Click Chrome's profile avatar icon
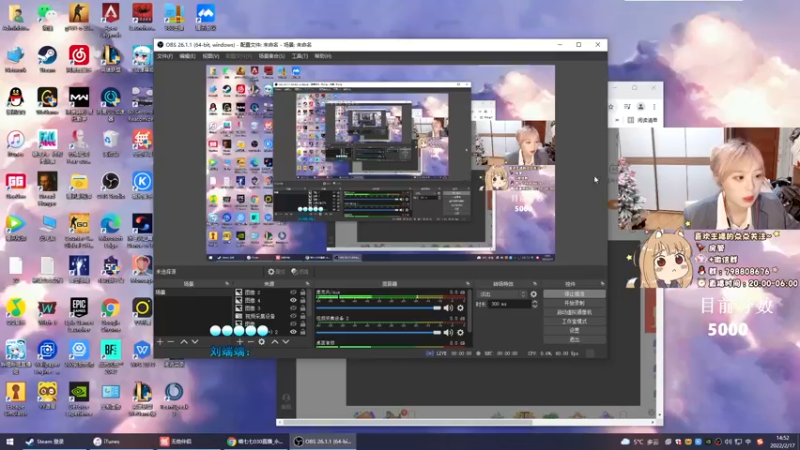Screen dimensions: 800x450 click(641, 107)
